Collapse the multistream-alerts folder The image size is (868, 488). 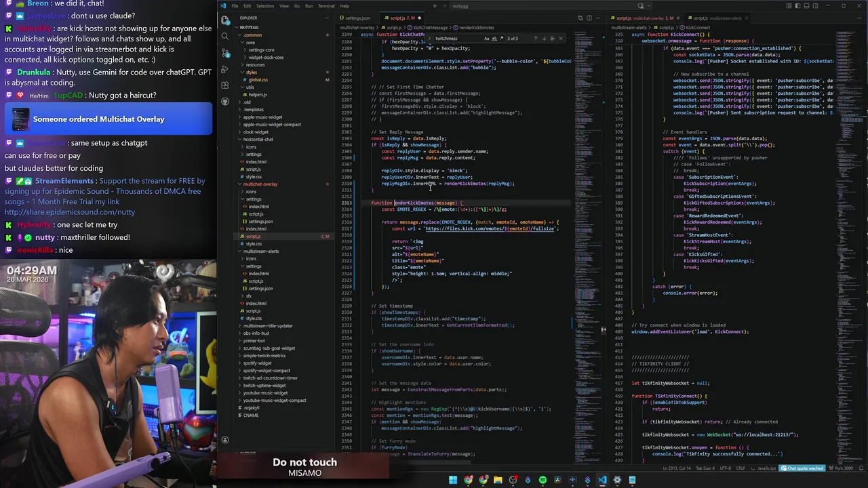(261, 251)
